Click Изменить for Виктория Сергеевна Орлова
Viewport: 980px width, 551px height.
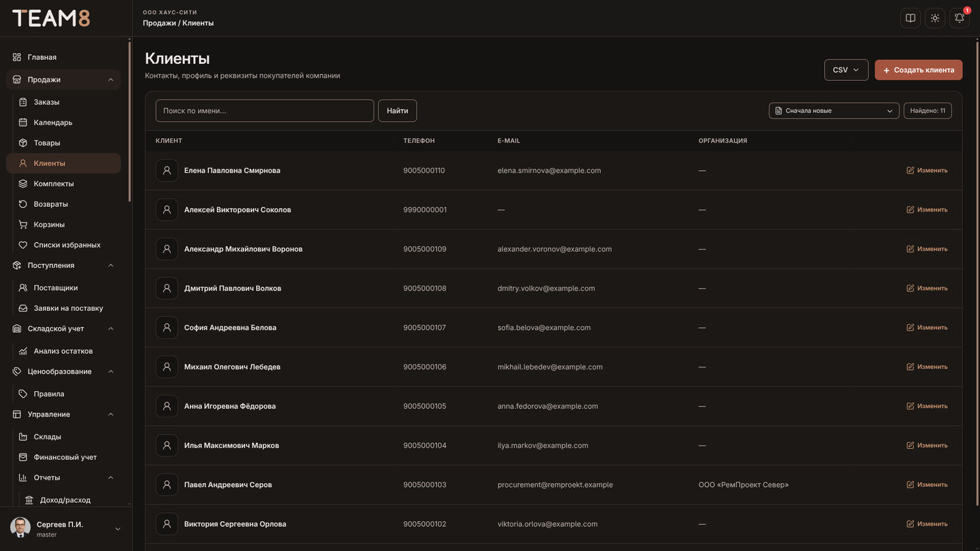[927, 524]
